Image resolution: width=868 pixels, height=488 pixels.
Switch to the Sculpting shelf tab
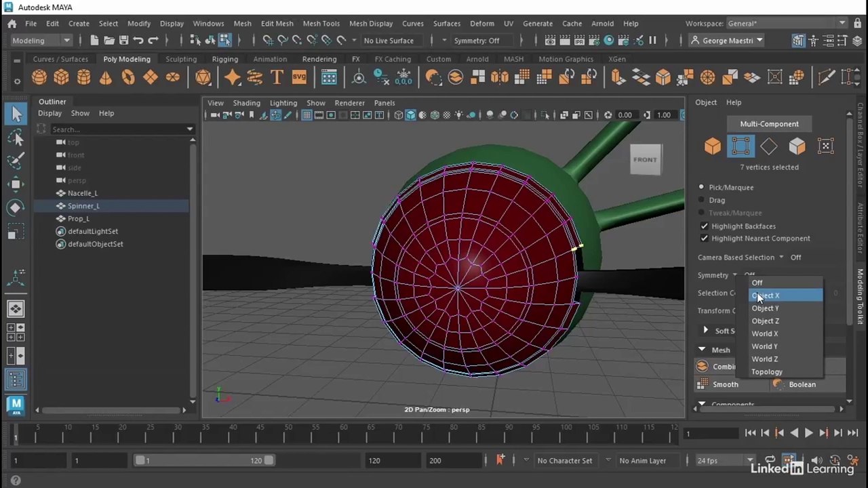[x=181, y=59]
